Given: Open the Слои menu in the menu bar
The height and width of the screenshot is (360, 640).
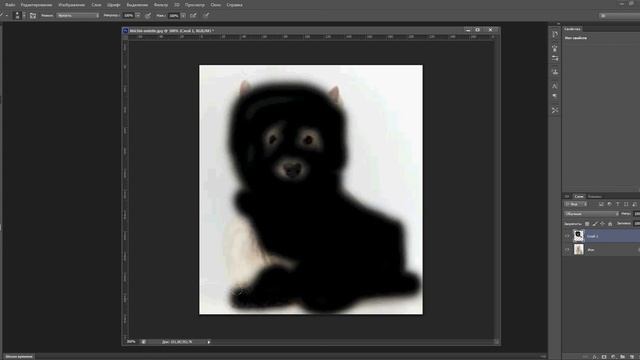Looking at the screenshot, I should (96, 5).
